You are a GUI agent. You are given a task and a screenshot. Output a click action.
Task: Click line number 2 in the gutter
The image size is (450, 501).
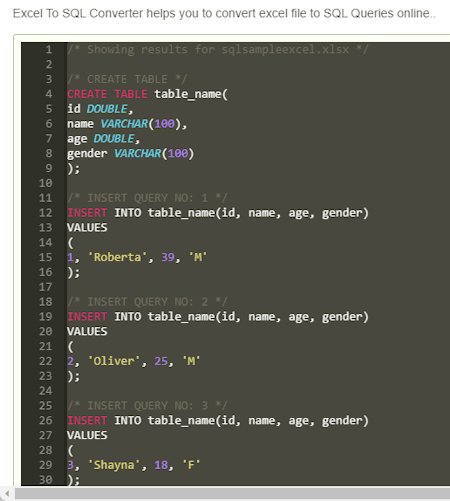pos(49,64)
